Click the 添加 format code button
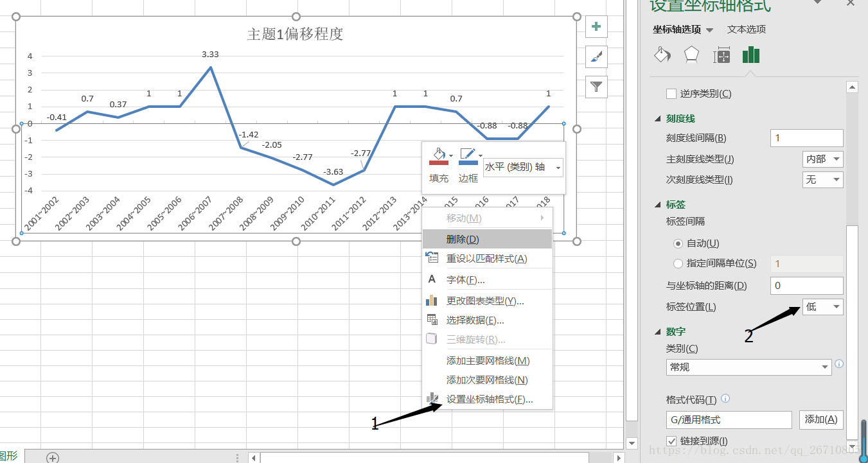This screenshot has width=868, height=463. pyautogui.click(x=821, y=420)
